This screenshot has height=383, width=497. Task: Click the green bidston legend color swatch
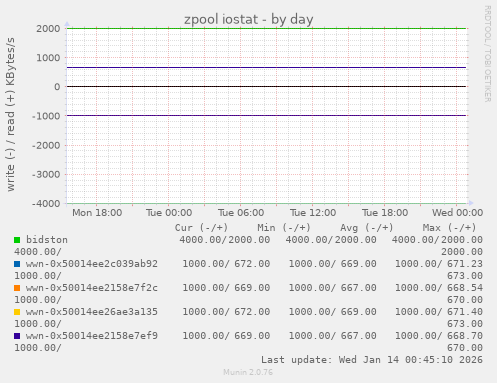click(17, 240)
